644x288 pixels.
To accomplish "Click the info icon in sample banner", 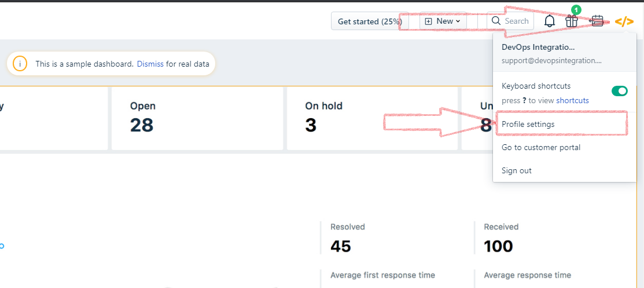I will coord(20,64).
